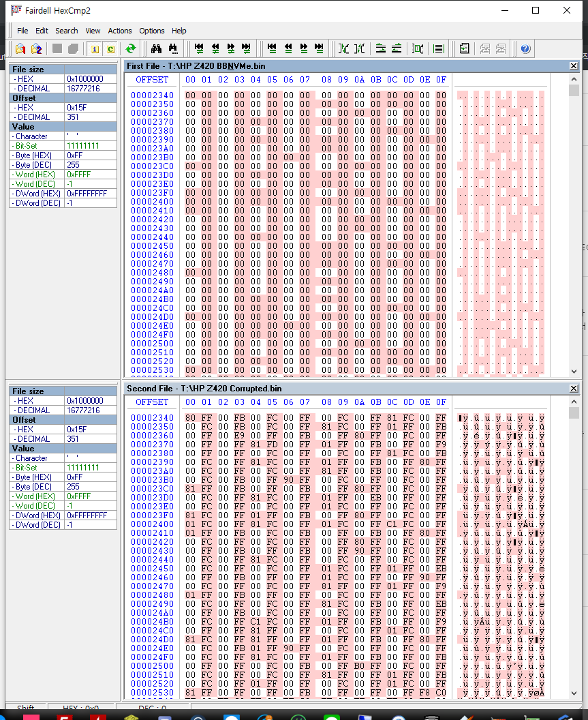Close the First File pane
The image size is (588, 720).
(573, 66)
